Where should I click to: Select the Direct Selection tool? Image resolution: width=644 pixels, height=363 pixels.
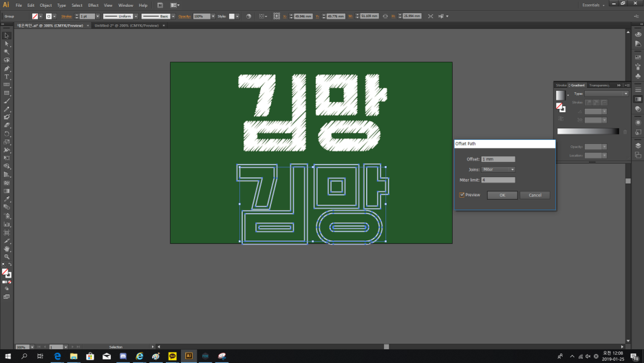(7, 43)
